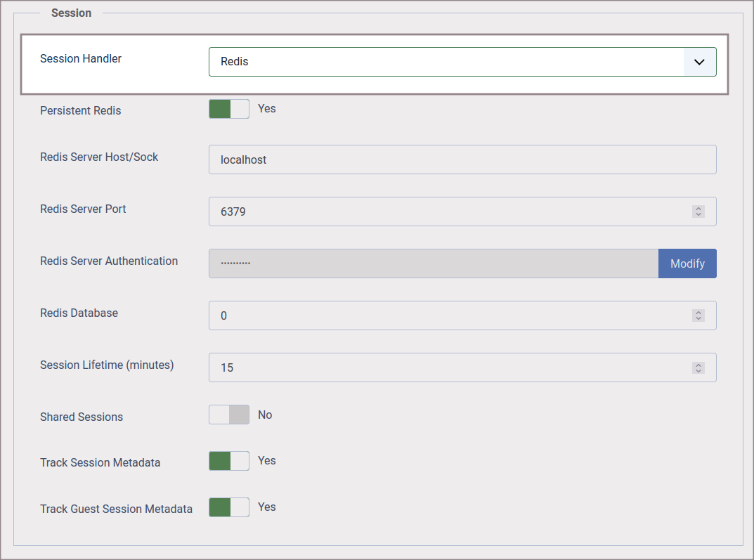Click the Redis Server Port spinner arrows
754x560 pixels.
pyautogui.click(x=698, y=211)
